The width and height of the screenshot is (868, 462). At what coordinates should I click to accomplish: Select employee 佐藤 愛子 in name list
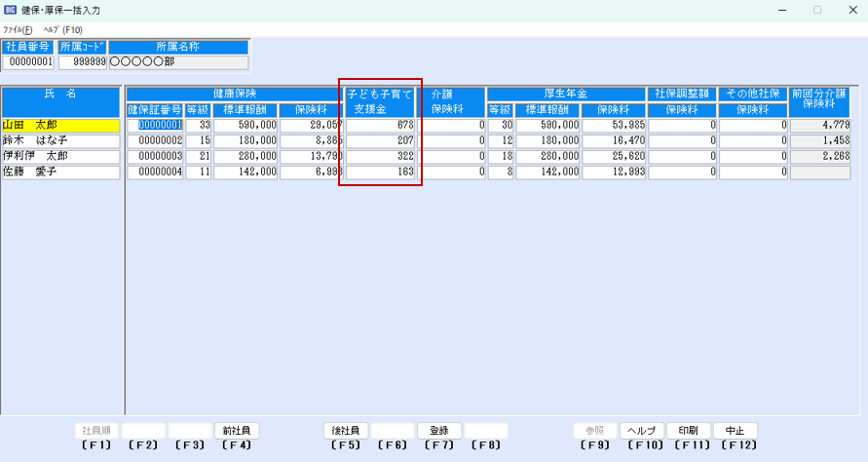(60, 173)
